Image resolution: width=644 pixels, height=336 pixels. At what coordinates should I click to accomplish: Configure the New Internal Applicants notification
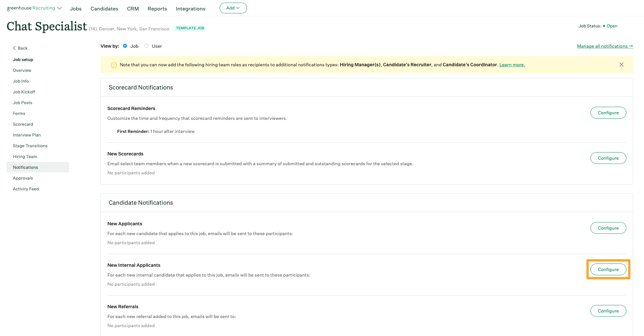(x=608, y=269)
